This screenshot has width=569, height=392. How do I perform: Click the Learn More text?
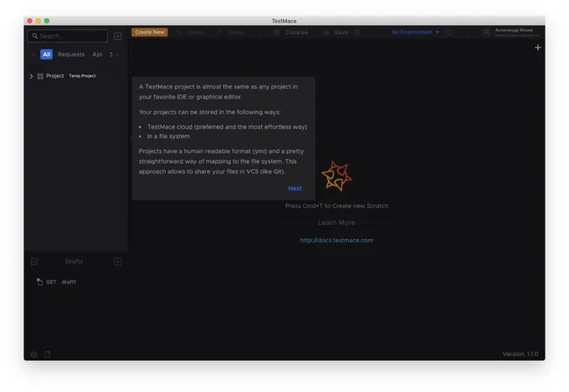(336, 222)
